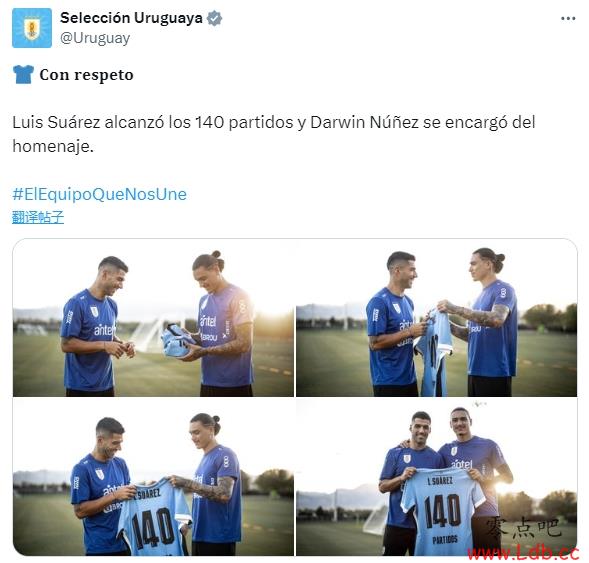Open photo of Núñez holding folded jersey
Image resolution: width=589 pixels, height=563 pixels.
click(154, 317)
